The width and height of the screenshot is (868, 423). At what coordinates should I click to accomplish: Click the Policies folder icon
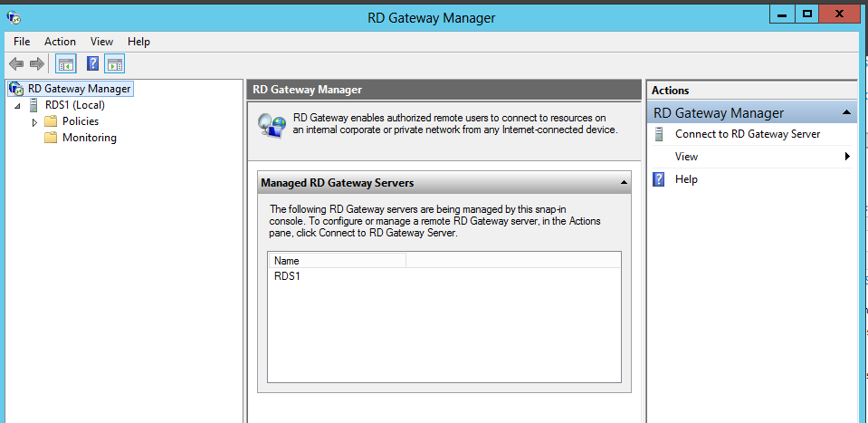pyautogui.click(x=51, y=121)
